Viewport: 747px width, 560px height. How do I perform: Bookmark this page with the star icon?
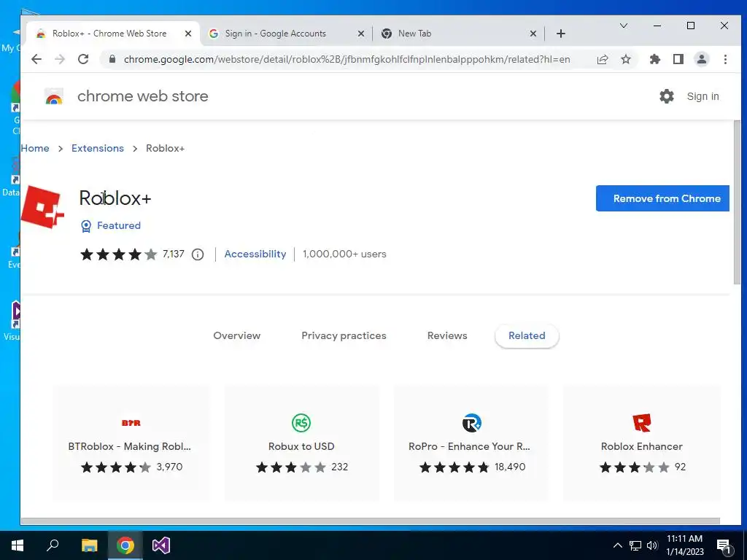pos(625,59)
